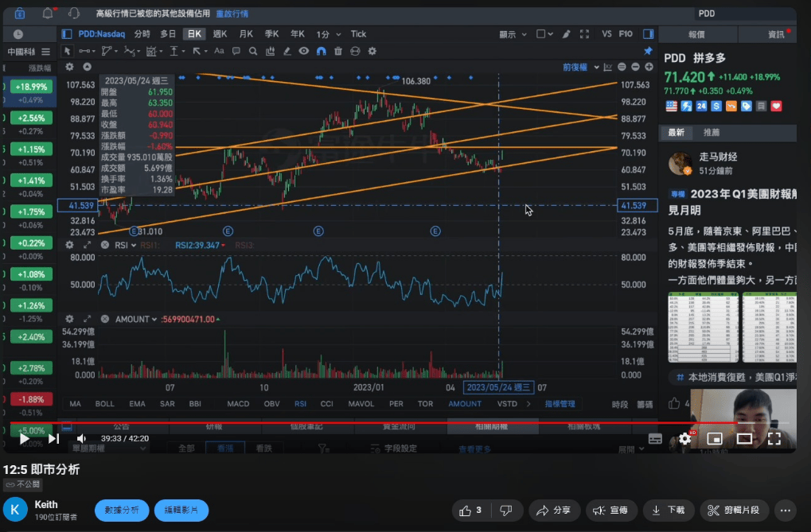
Task: Select the arrow cursor drawing tool
Action: (x=67, y=51)
